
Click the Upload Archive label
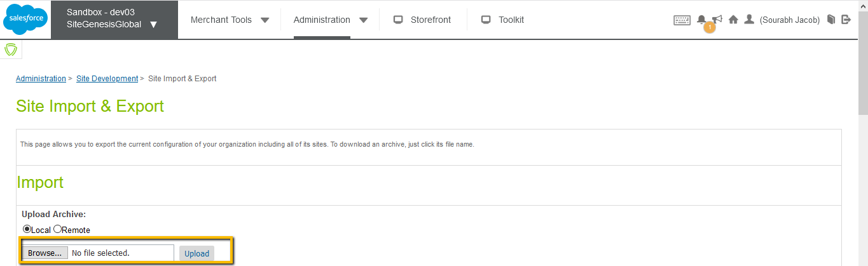click(x=53, y=215)
